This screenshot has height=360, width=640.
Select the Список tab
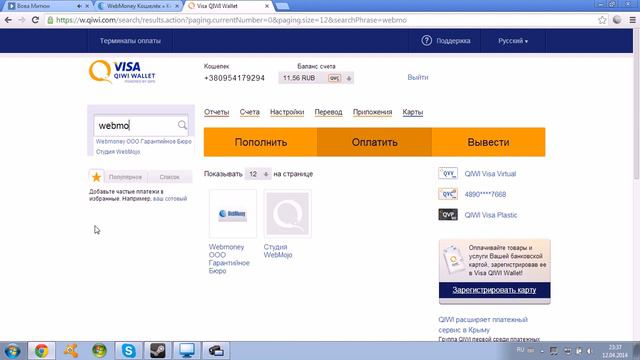169,177
